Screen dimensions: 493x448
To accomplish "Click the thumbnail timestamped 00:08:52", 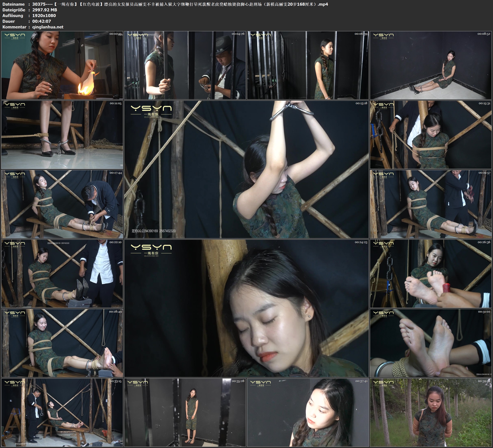I will click(x=431, y=65).
